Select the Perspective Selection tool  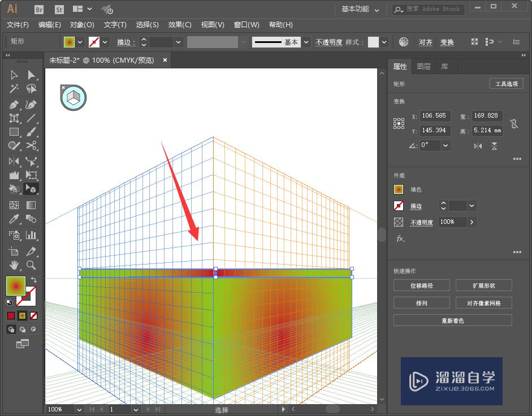point(32,189)
